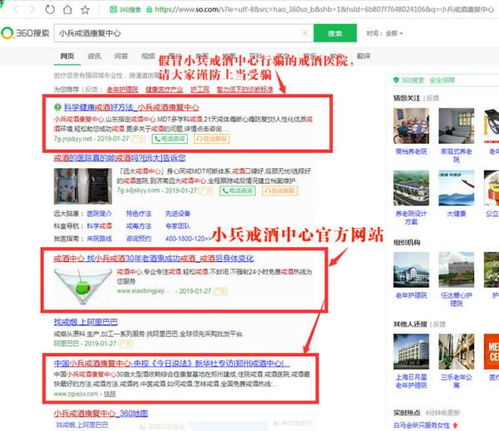Click the 特色疗法 sublink
This screenshot has height=431, width=499.
pos(139,213)
